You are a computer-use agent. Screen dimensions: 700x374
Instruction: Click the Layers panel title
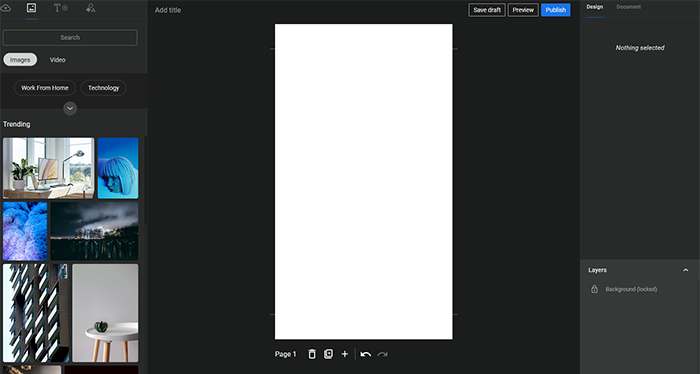[597, 270]
